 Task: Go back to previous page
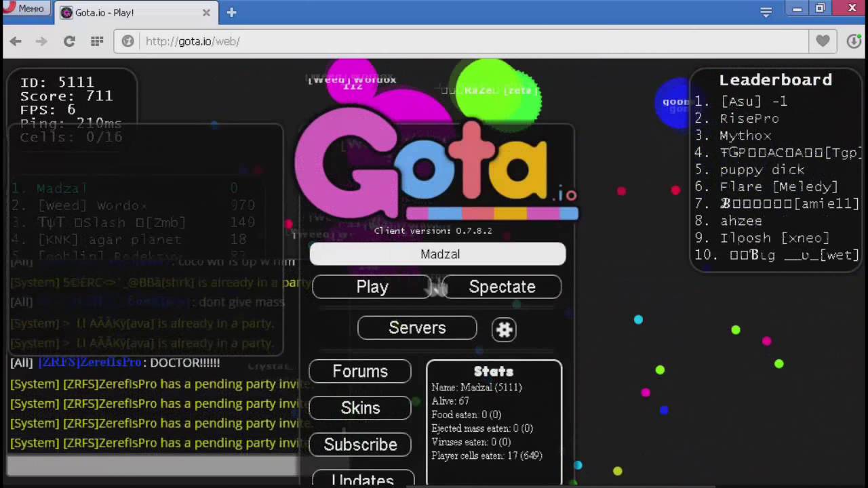click(x=16, y=41)
